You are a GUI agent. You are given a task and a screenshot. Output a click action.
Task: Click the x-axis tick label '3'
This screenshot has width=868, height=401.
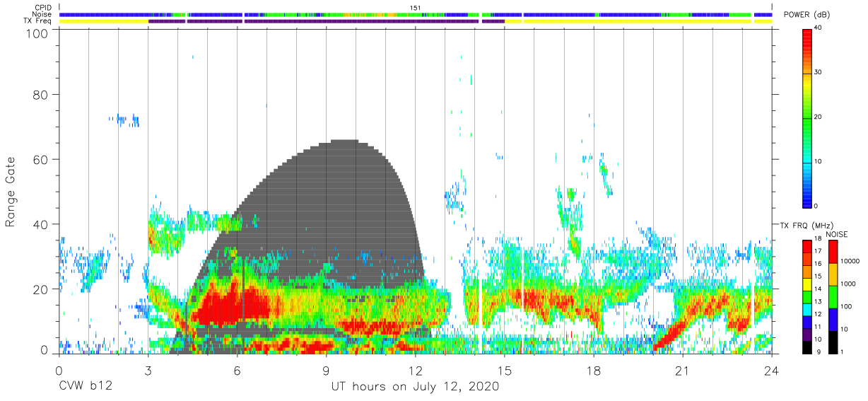point(148,369)
